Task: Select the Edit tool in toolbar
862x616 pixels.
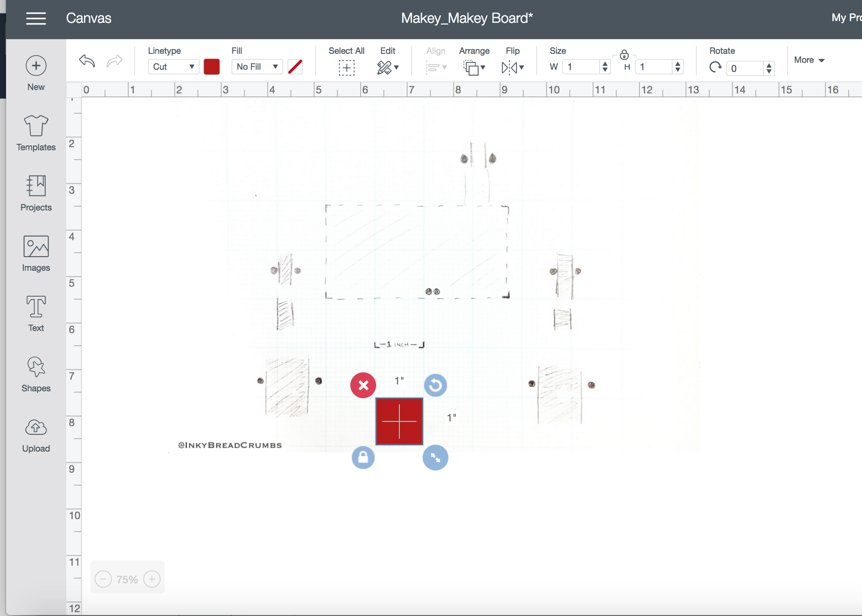Action: point(388,66)
